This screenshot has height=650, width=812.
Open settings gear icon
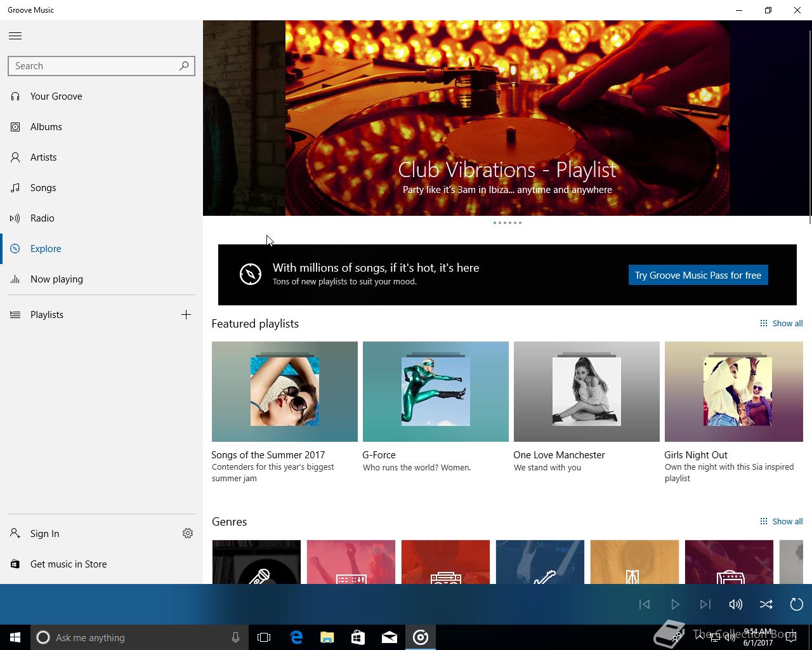click(x=188, y=533)
